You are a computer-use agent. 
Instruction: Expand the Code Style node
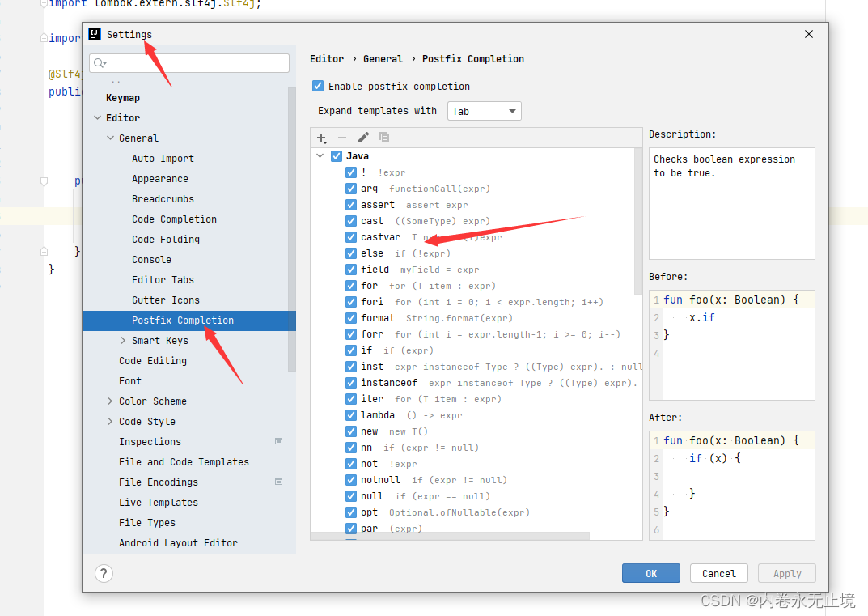point(110,422)
